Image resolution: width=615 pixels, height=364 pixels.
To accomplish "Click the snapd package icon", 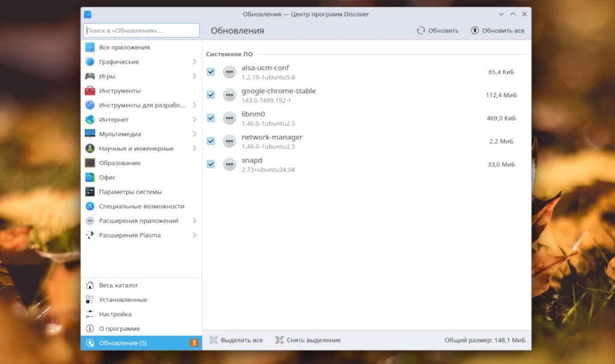I will click(x=229, y=165).
